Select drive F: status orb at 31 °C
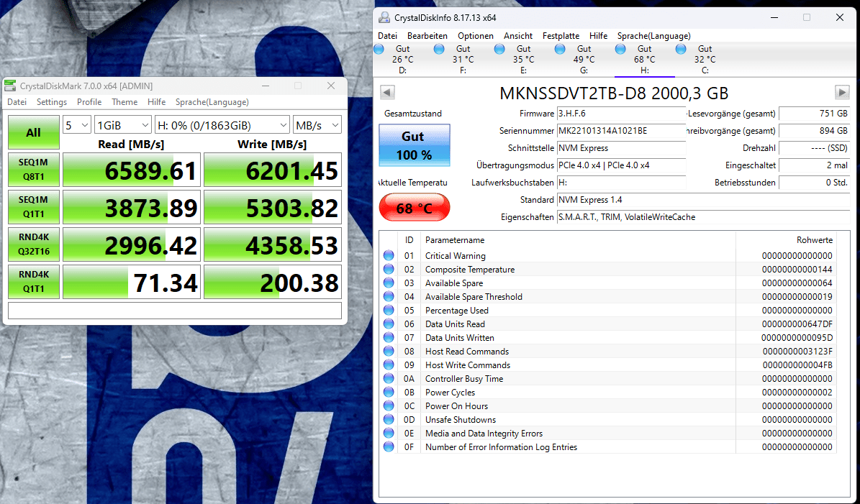Screen dimensions: 860x504 click(439, 50)
